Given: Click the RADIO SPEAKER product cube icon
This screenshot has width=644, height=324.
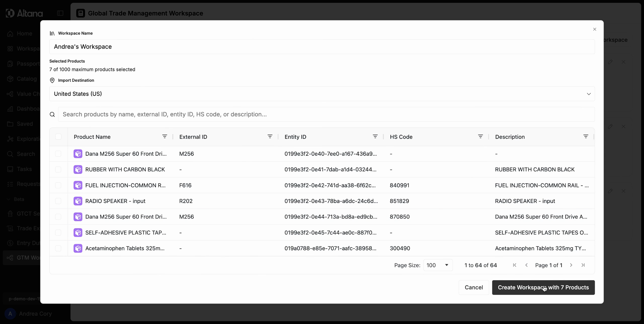Looking at the screenshot, I should tap(78, 201).
